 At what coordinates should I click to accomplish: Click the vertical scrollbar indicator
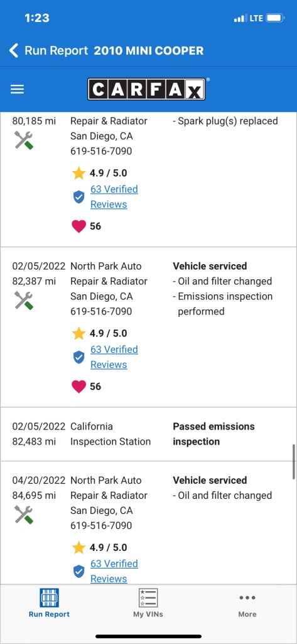pos(294,461)
